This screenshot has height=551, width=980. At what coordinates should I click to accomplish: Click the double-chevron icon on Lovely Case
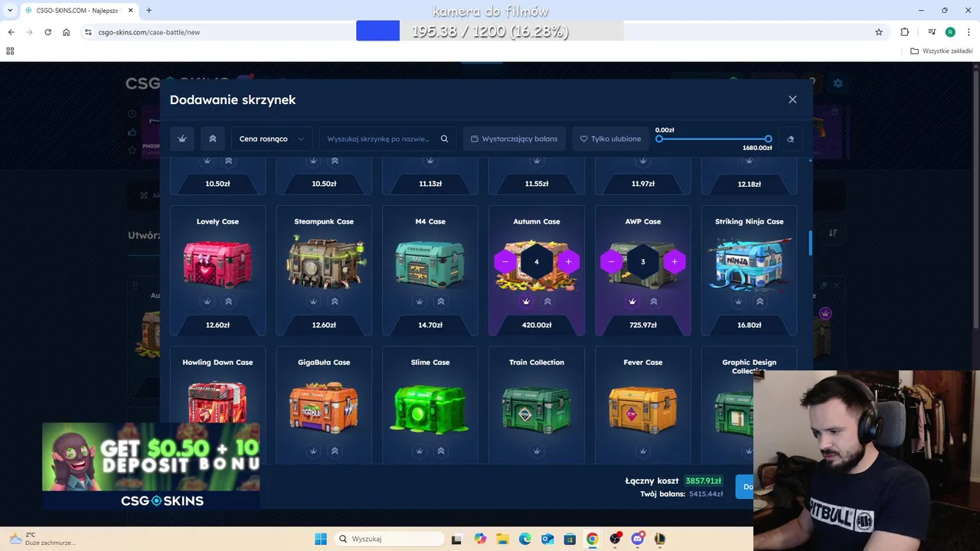click(x=228, y=302)
